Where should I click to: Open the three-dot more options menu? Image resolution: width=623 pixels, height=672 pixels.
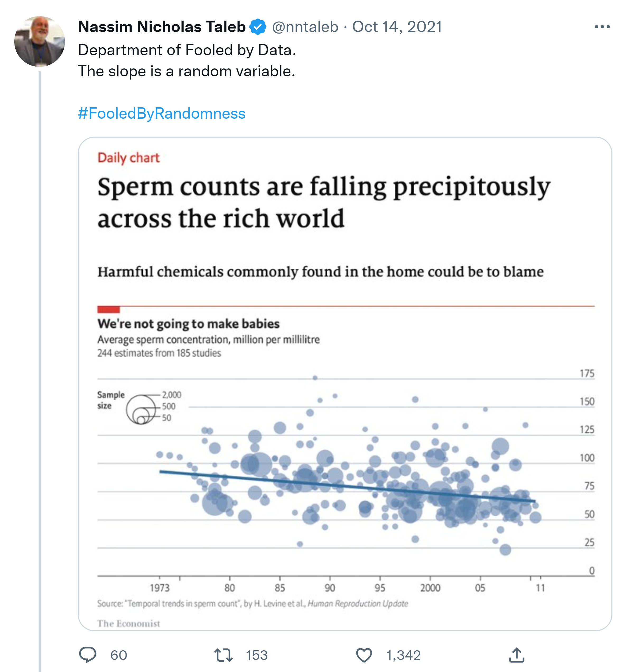point(602,27)
